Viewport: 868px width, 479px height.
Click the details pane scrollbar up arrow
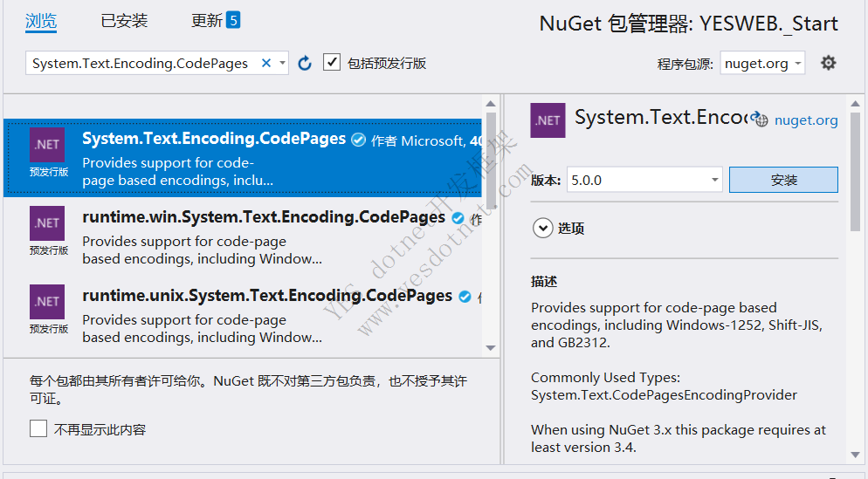[855, 104]
